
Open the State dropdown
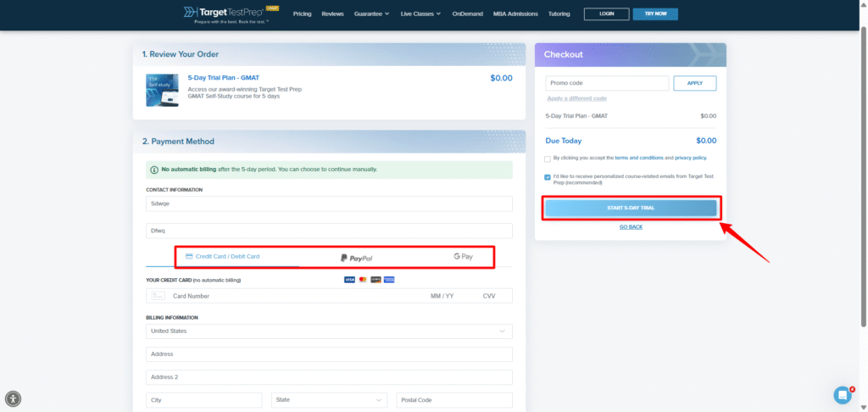329,400
